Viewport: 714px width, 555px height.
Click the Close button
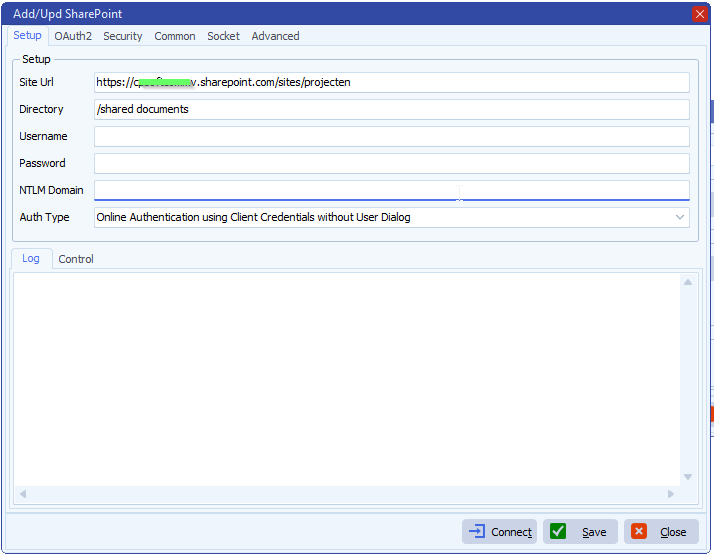click(x=661, y=531)
